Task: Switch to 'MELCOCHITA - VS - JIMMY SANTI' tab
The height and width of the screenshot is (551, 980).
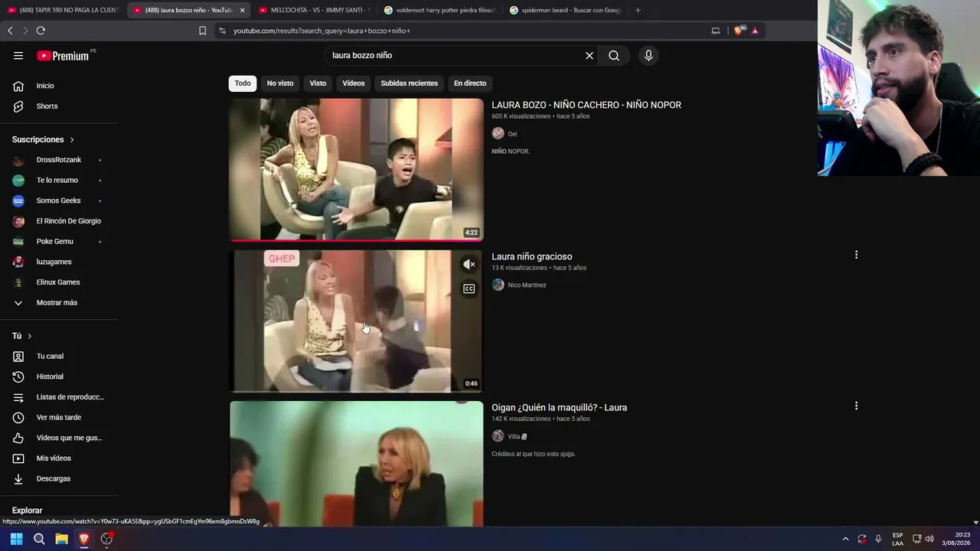Action: tap(314, 10)
